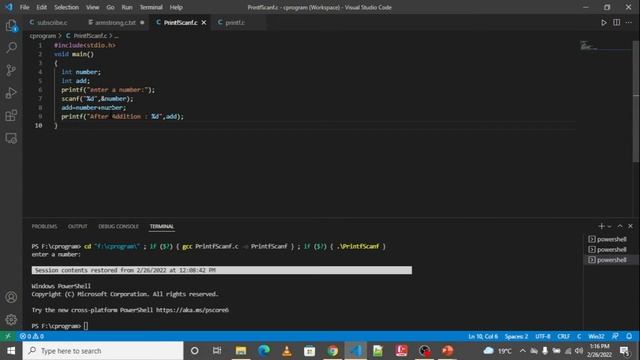Open the View menu
This screenshot has width=640, height=360.
coord(93,7)
